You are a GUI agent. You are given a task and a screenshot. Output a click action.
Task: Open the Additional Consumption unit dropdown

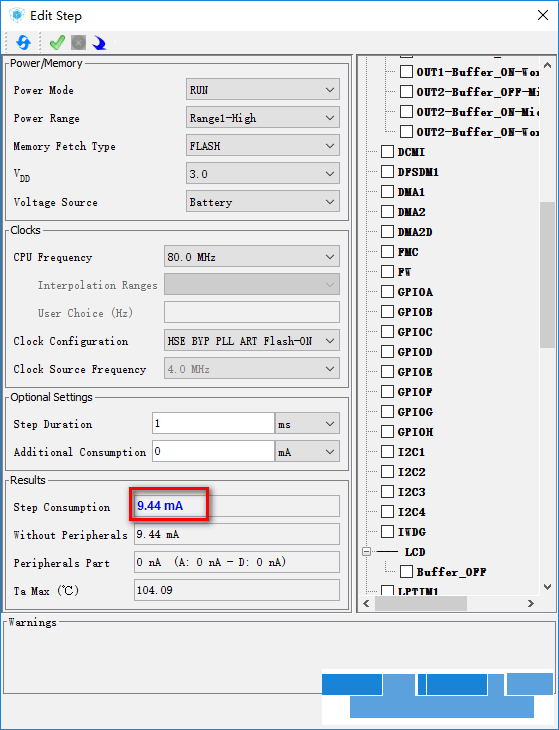click(307, 452)
